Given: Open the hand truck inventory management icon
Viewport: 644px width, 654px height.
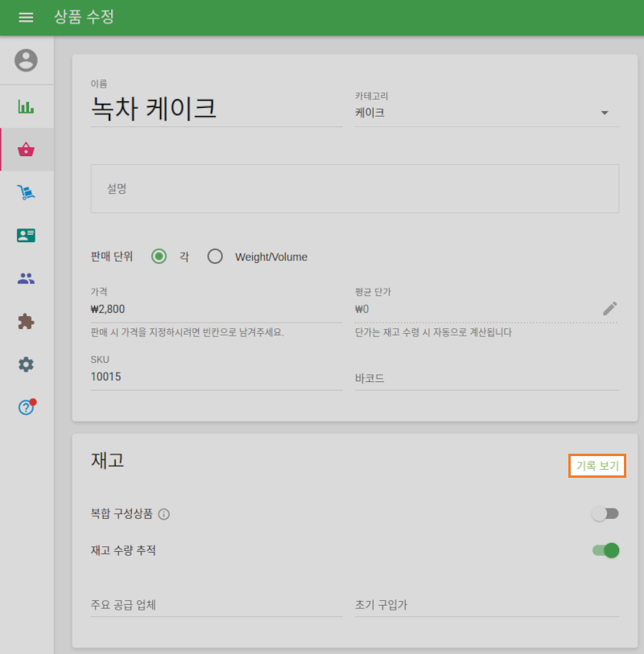Looking at the screenshot, I should pyautogui.click(x=26, y=191).
